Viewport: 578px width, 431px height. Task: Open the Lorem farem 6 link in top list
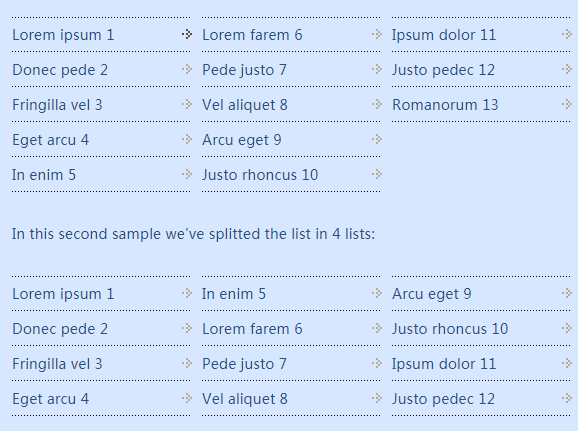click(252, 35)
